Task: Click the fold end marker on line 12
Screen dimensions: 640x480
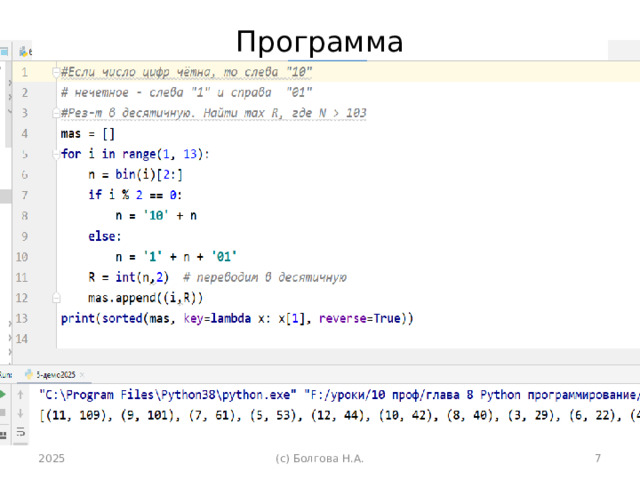Action: click(56, 298)
